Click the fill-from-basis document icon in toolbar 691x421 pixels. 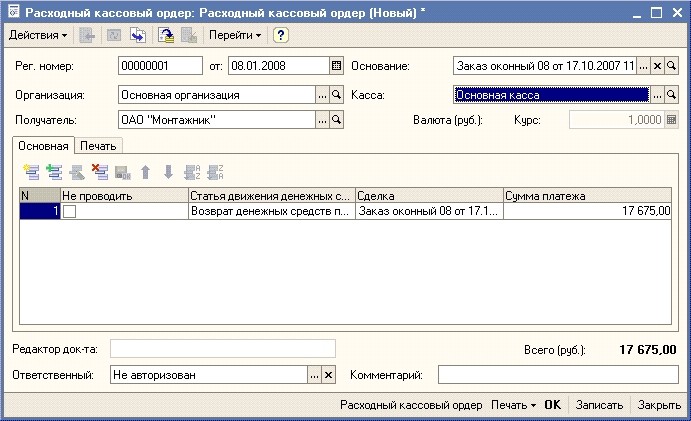[x=166, y=35]
